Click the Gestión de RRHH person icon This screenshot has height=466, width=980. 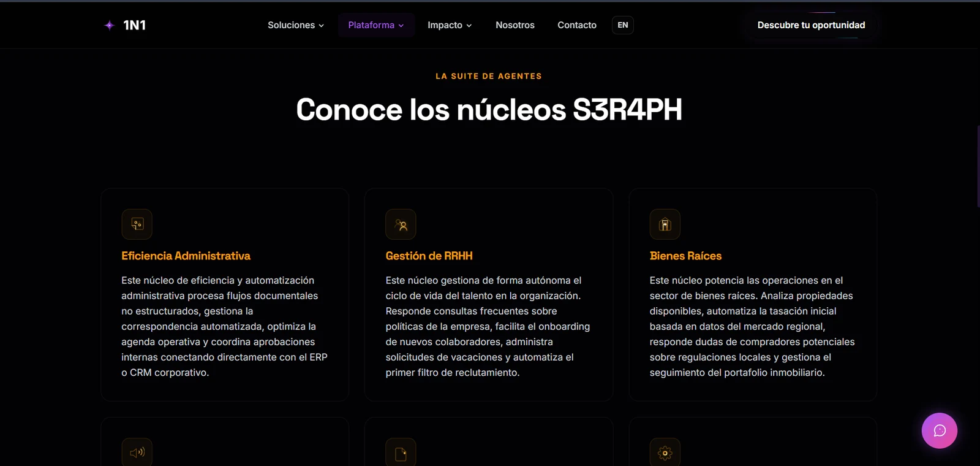(x=401, y=224)
